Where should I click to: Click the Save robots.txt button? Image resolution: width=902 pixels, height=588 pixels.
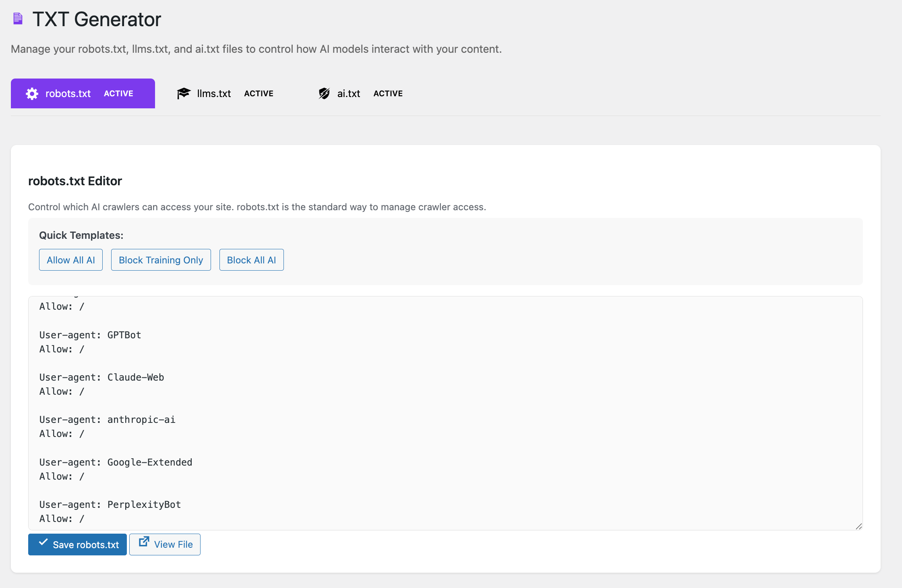click(77, 544)
